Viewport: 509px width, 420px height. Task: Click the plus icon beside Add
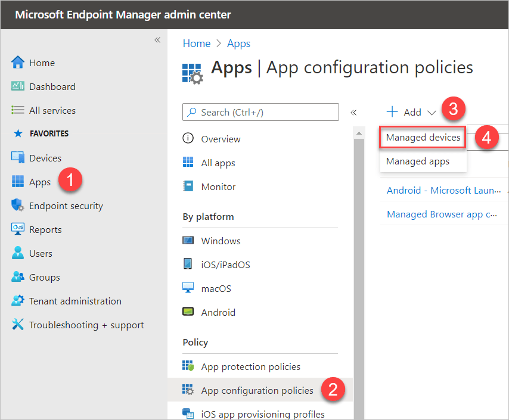[x=392, y=111]
